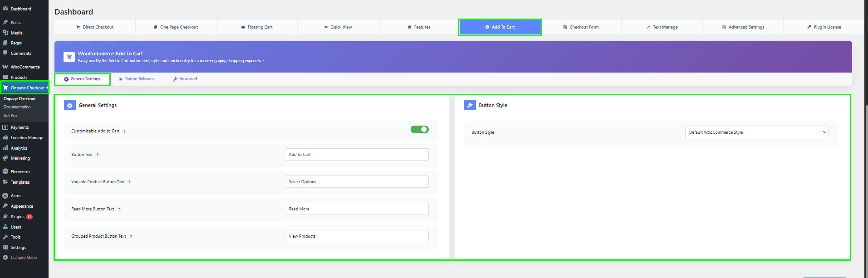Click the Plugins icon in sidebar

[x=5, y=217]
